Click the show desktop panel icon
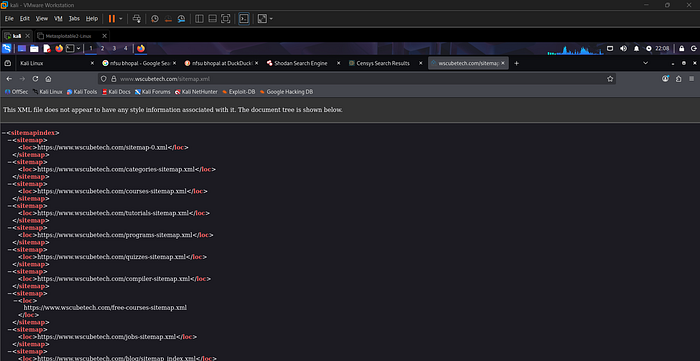This screenshot has height=361, width=700. point(21,49)
